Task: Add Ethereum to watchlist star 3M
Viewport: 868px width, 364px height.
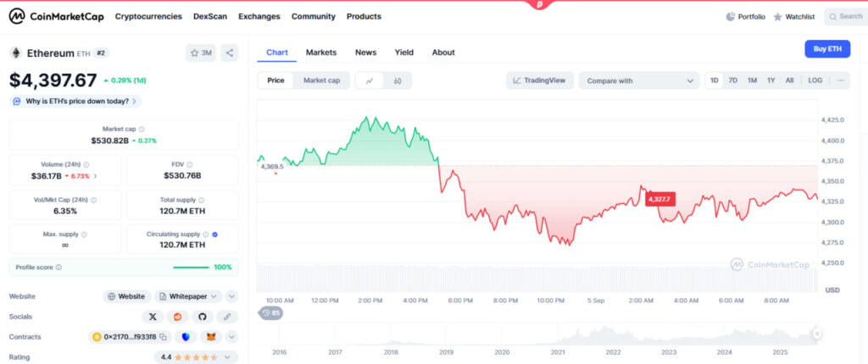Action: click(201, 53)
